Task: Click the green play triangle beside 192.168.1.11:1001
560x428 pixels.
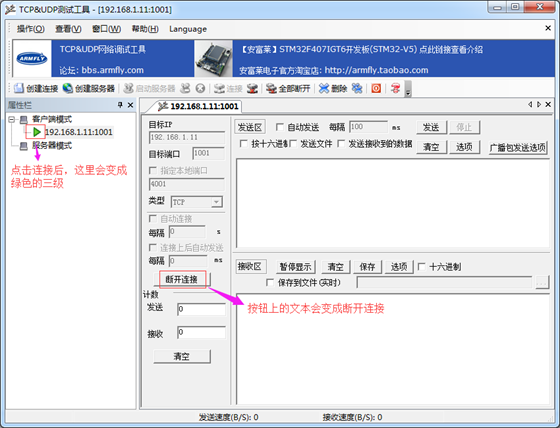Action: click(x=36, y=132)
